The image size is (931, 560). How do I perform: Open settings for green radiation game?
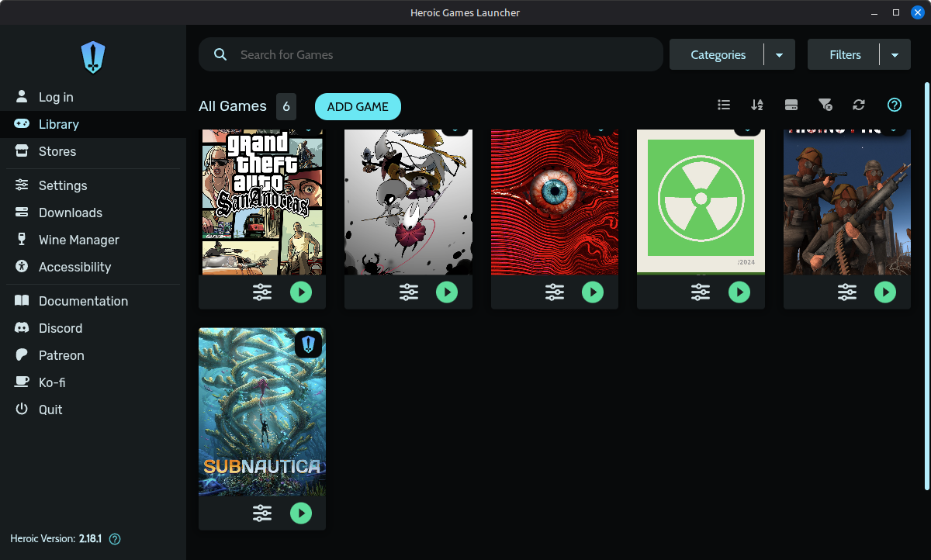pos(701,292)
